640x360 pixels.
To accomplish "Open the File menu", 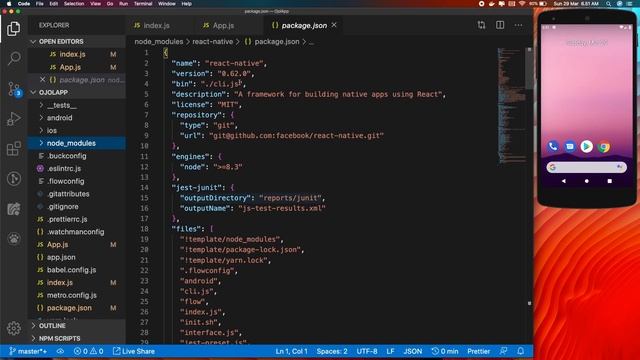I will click(x=40, y=4).
